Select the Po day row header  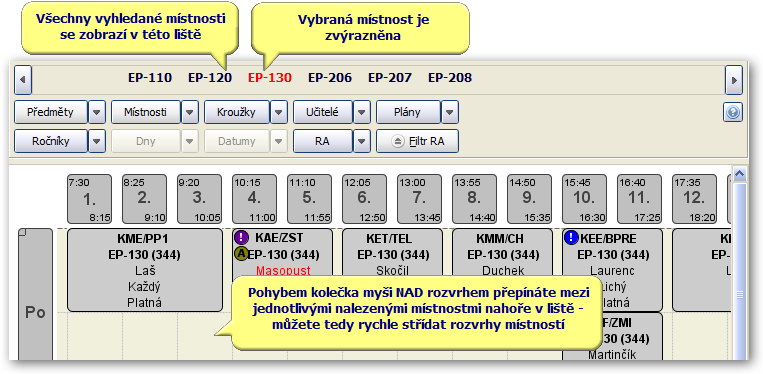(35, 294)
